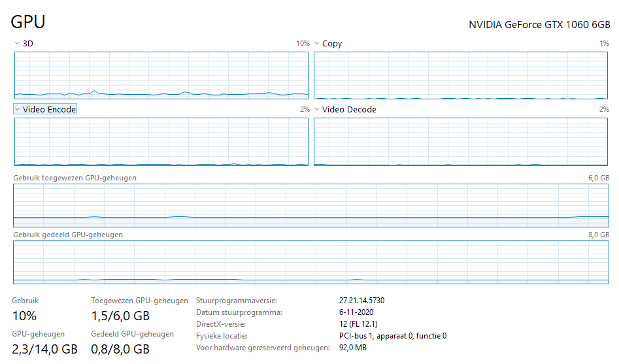
Task: Click the NVIDIA GeForce GTX 1060 6GB label
Action: coord(539,24)
